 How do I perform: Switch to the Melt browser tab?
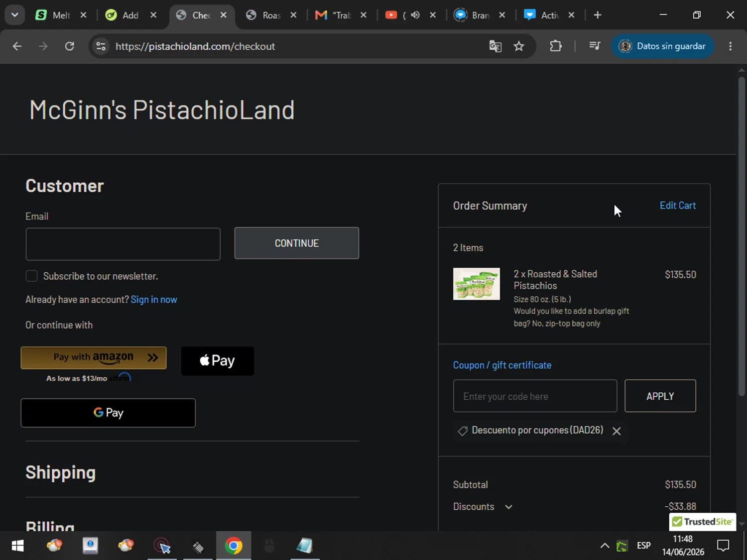pos(61,15)
